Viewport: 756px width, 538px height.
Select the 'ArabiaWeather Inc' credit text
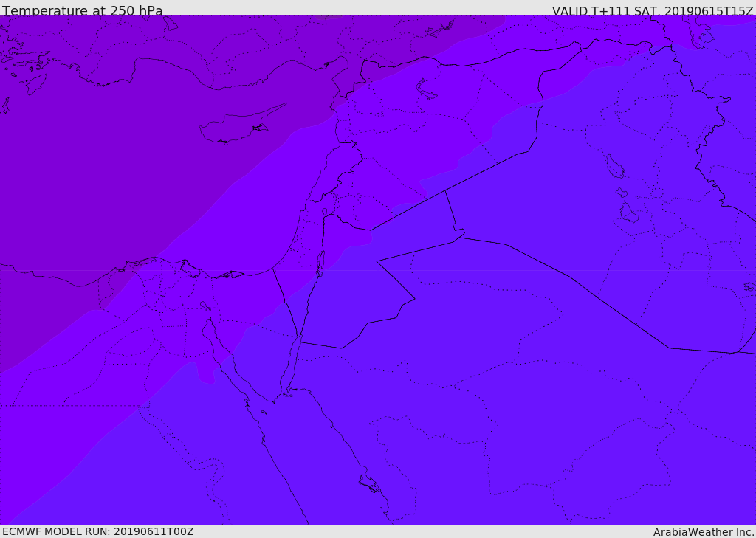click(x=703, y=532)
